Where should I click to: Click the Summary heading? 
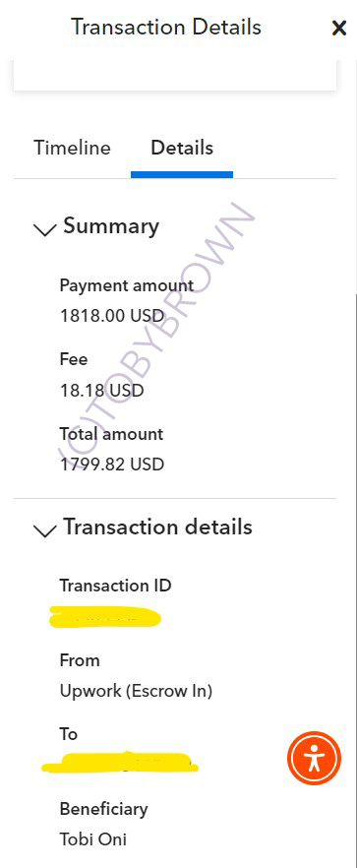[x=111, y=226]
